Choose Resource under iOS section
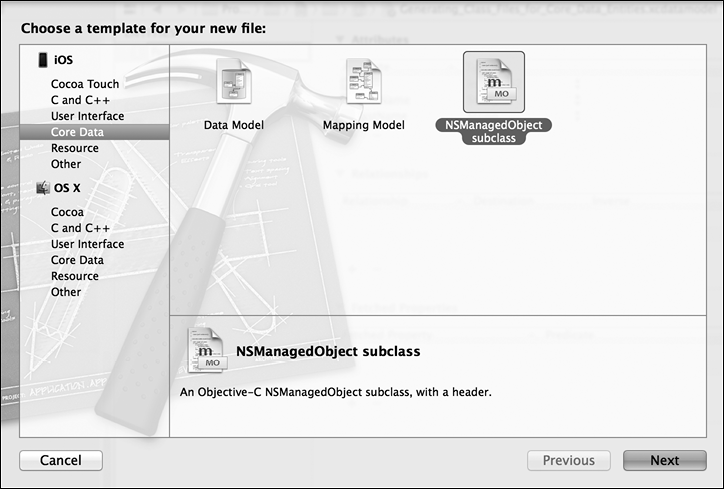Viewport: 724px width, 490px height. click(75, 148)
